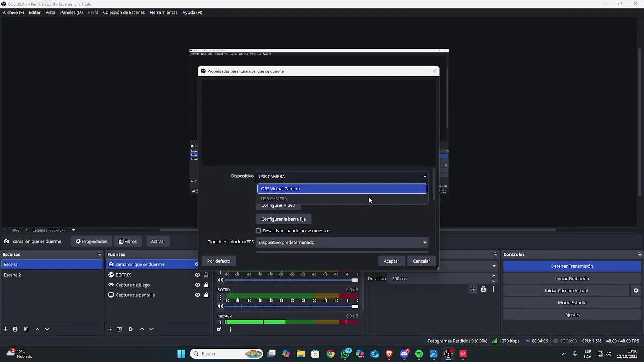The image size is (644, 362).
Task: Open the Vista menu
Action: coord(50,12)
